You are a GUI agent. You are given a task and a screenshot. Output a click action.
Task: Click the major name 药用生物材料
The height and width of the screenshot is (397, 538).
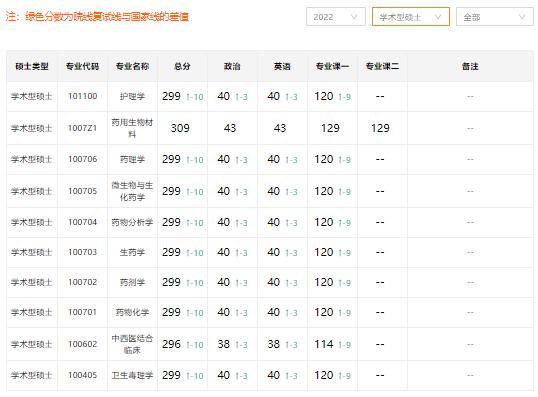[x=132, y=128]
